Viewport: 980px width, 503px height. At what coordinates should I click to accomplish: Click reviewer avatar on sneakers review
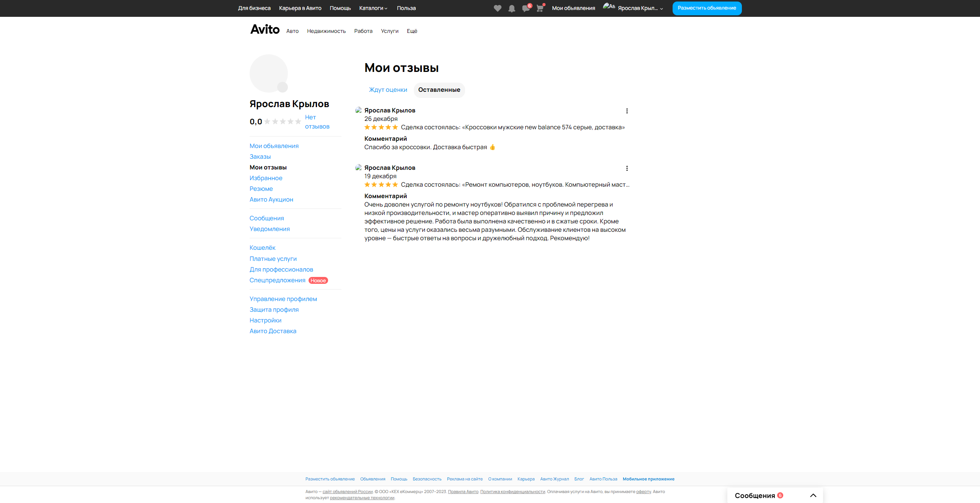click(358, 111)
